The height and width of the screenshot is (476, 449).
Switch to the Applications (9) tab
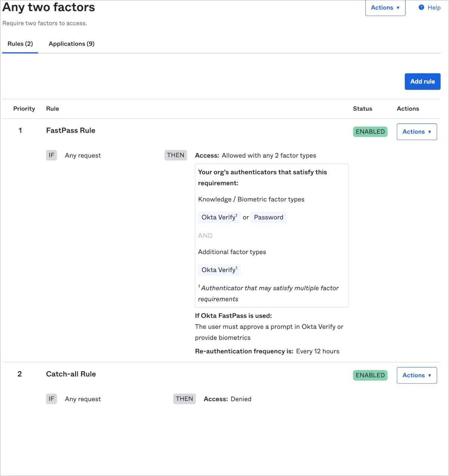click(71, 44)
